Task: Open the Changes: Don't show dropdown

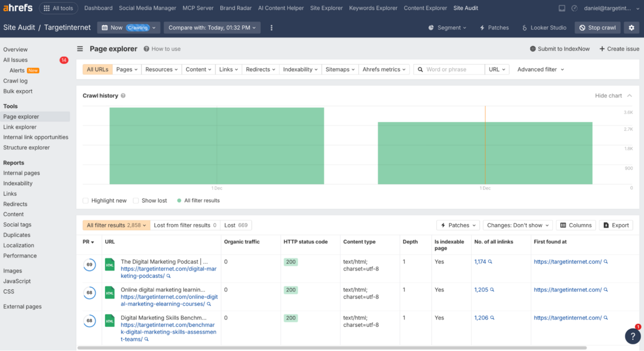Action: [518, 225]
